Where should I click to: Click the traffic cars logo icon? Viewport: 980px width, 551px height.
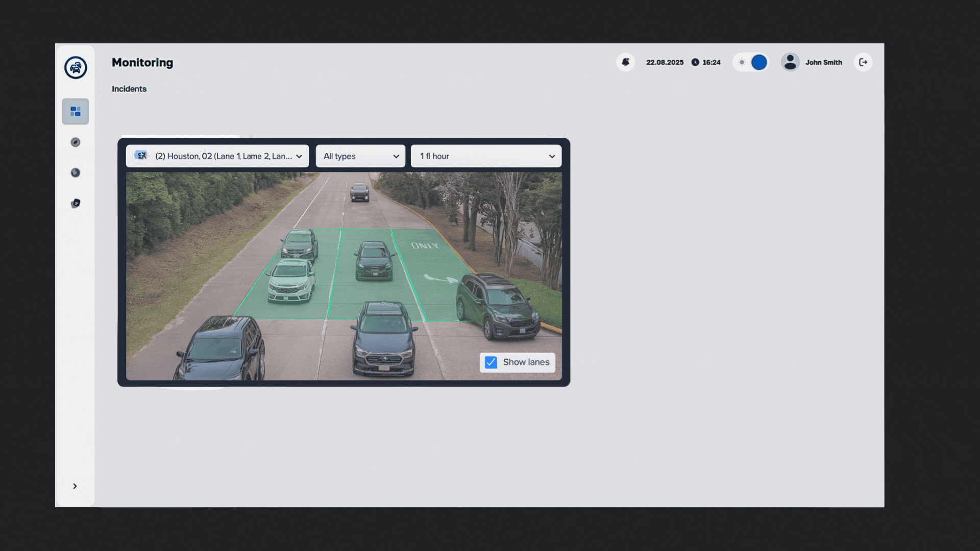[76, 67]
